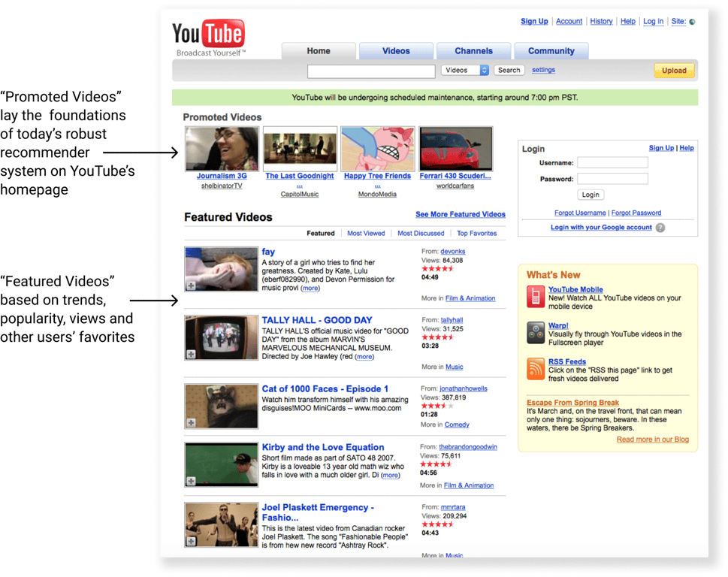Open the search settings link
The image size is (728, 577).
point(543,70)
